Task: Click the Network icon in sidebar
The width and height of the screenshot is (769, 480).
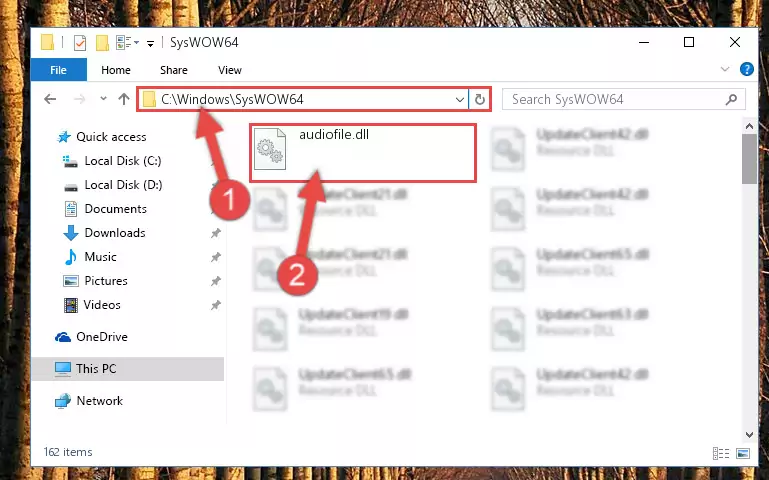Action: [63, 401]
